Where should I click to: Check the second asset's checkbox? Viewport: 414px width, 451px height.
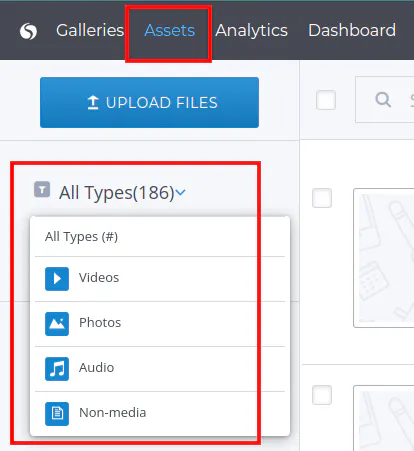[x=322, y=395]
